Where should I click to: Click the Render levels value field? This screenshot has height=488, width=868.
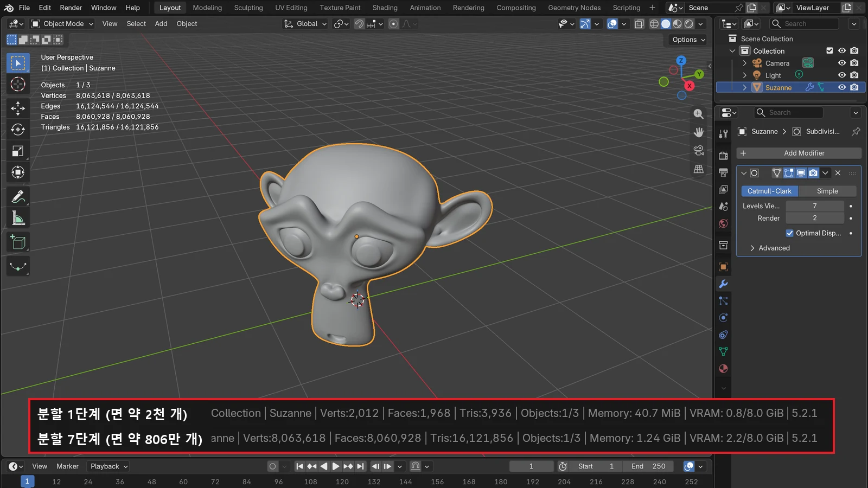[814, 218]
